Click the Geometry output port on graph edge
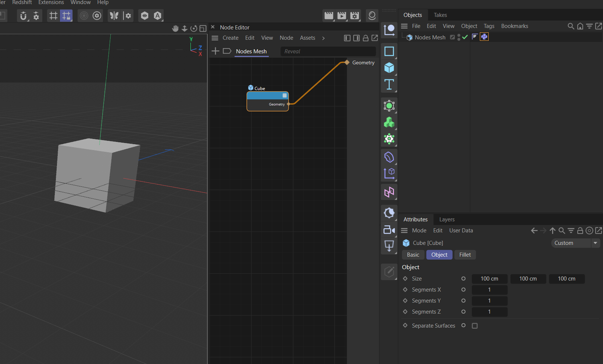The width and height of the screenshot is (603, 364). pyautogui.click(x=347, y=63)
